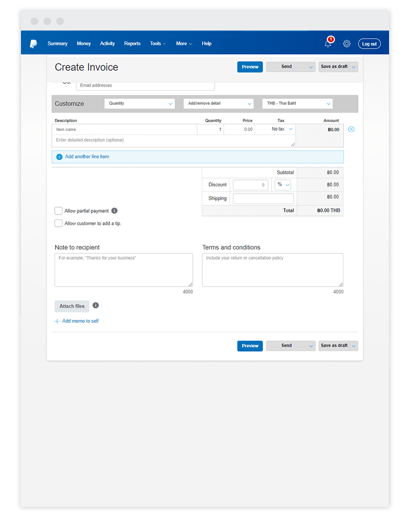
Task: Click the Log out button
Action: tap(369, 44)
